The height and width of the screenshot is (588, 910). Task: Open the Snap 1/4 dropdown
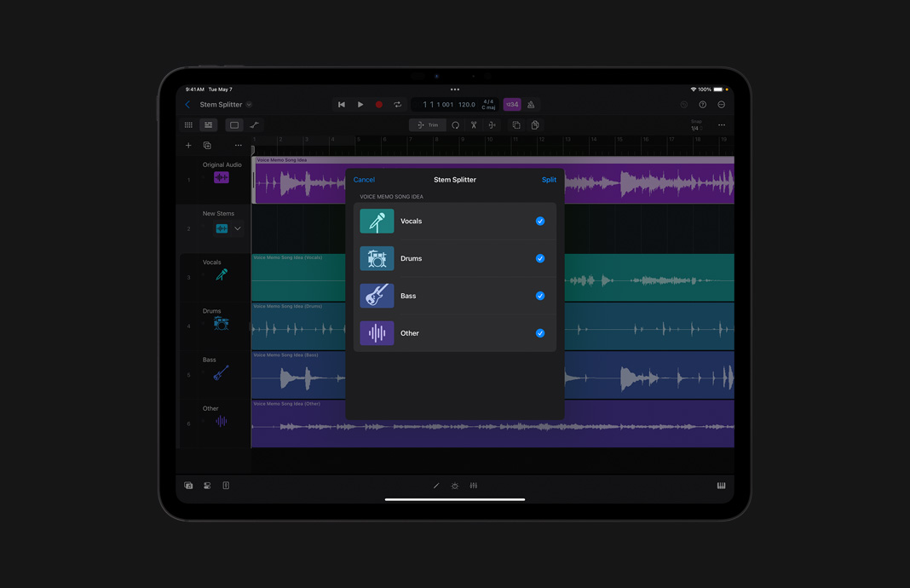697,124
